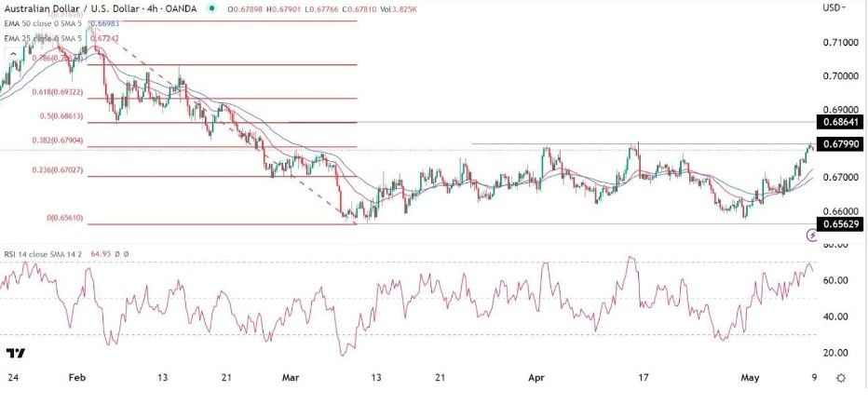Screen dimensions: 868x404
Task: Collapse the indicator legend chevron
Action: 11,54
